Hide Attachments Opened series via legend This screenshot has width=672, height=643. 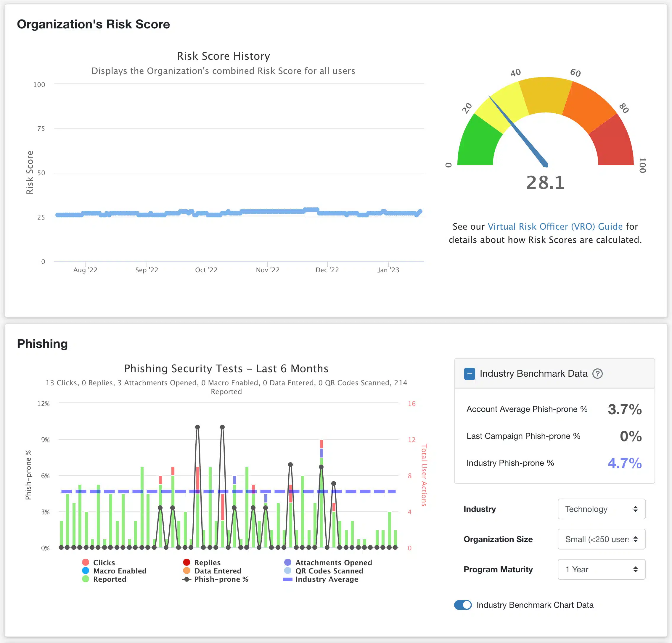[x=333, y=563]
